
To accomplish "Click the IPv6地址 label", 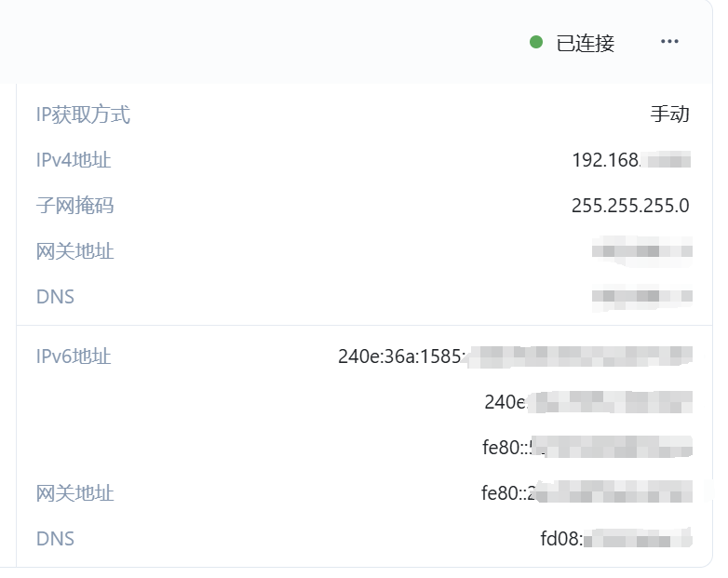I will click(74, 356).
